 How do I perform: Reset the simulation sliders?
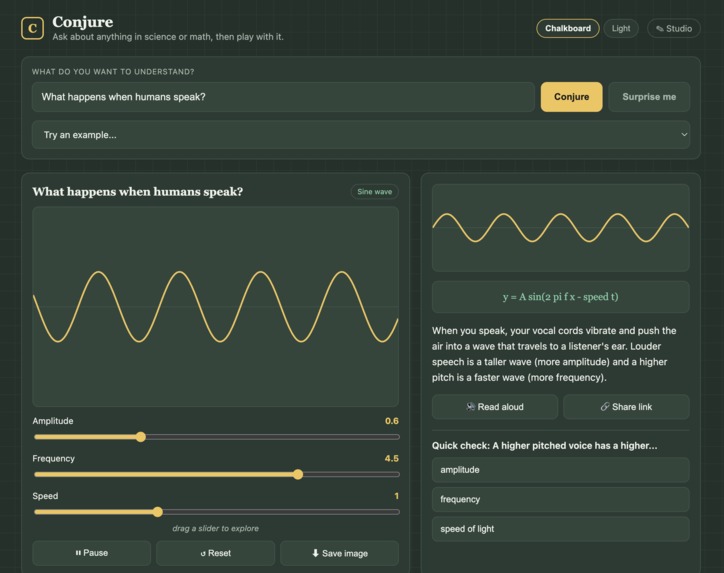pyautogui.click(x=216, y=553)
